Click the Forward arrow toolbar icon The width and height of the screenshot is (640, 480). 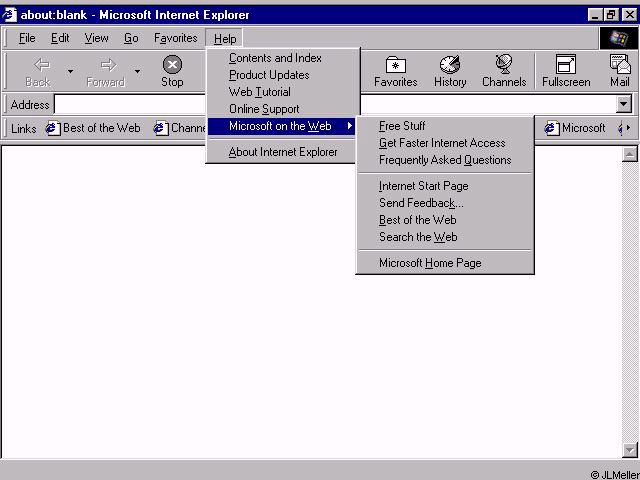(107, 66)
